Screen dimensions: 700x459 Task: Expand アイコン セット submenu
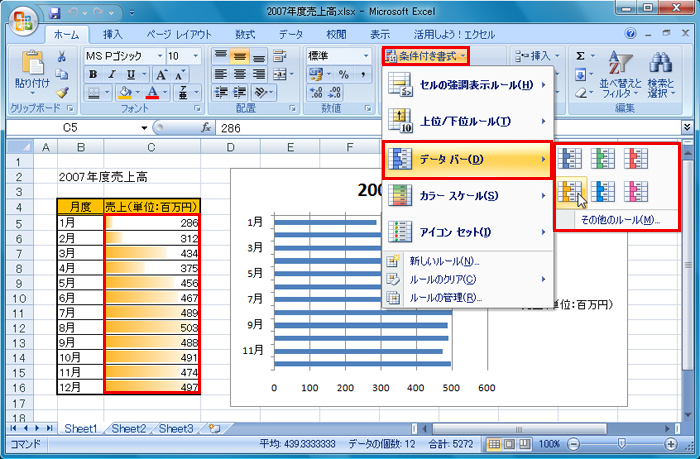tap(467, 232)
